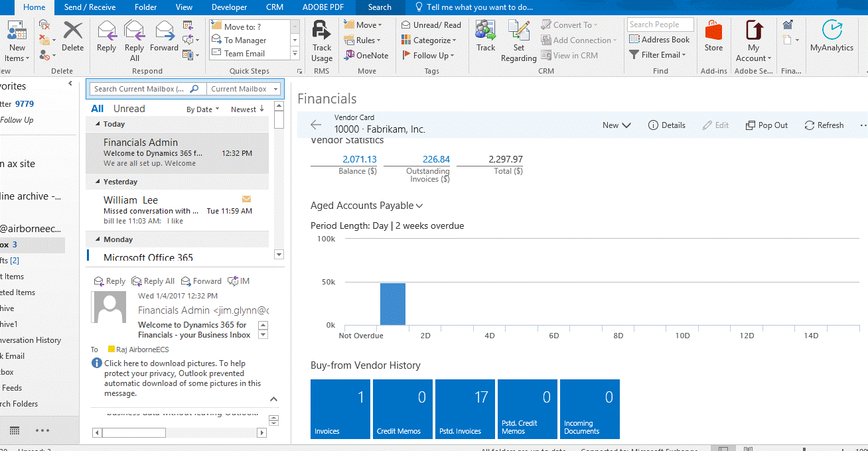The height and width of the screenshot is (451, 868).
Task: Click the CRM Track icon
Action: pos(486,31)
